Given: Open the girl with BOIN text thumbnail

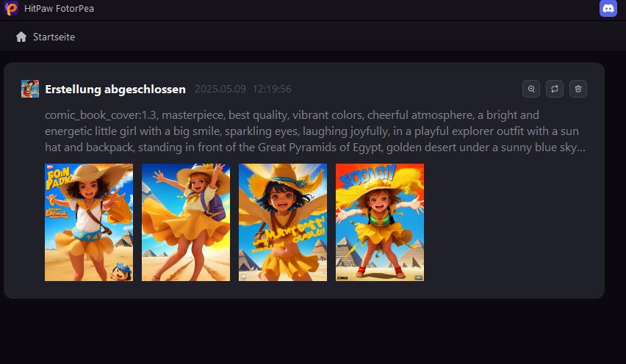Looking at the screenshot, I should click(x=89, y=222).
